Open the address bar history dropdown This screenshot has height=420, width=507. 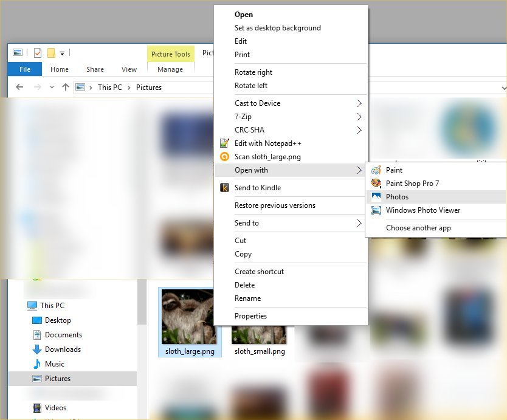(503, 88)
